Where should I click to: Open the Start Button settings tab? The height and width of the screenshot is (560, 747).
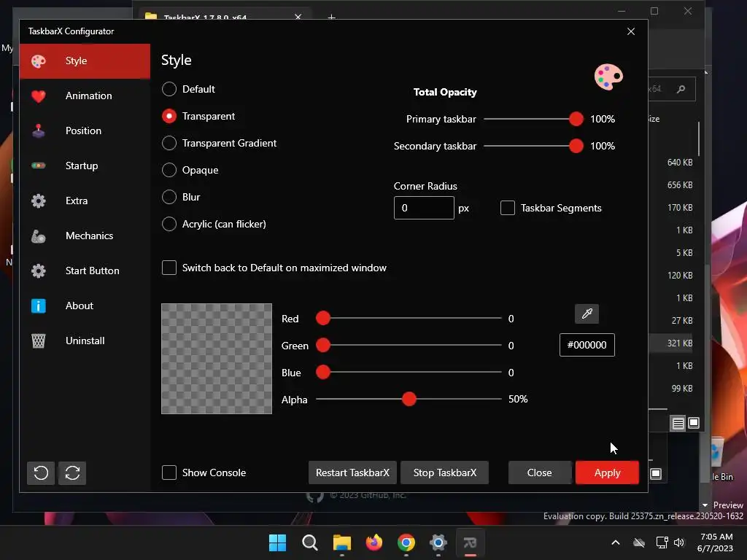coord(85,271)
